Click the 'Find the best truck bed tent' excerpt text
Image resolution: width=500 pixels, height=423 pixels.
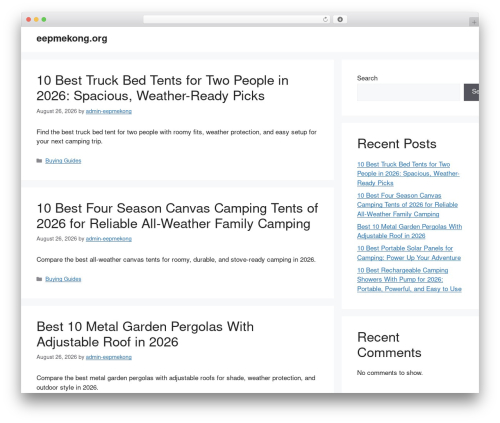pos(176,137)
